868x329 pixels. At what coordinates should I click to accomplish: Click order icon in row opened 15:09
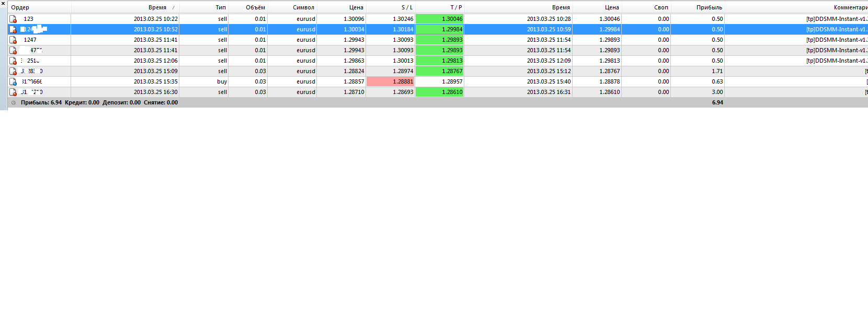[x=13, y=71]
